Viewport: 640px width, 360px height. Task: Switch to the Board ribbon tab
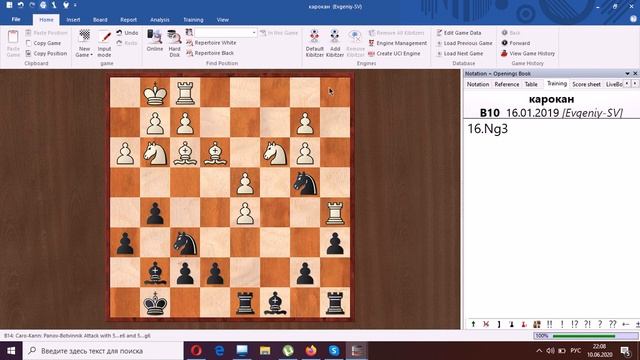100,20
